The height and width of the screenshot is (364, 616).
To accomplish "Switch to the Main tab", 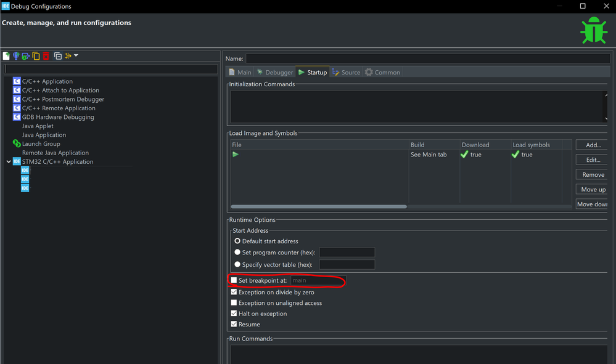I will [x=240, y=72].
